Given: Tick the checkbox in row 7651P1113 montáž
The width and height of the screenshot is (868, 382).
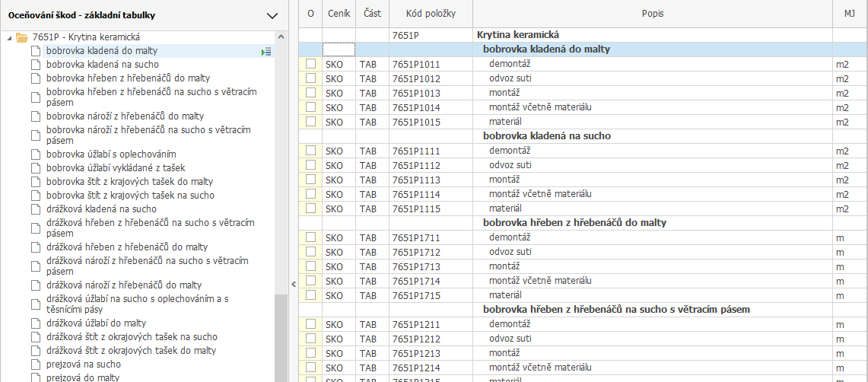Looking at the screenshot, I should tap(310, 180).
